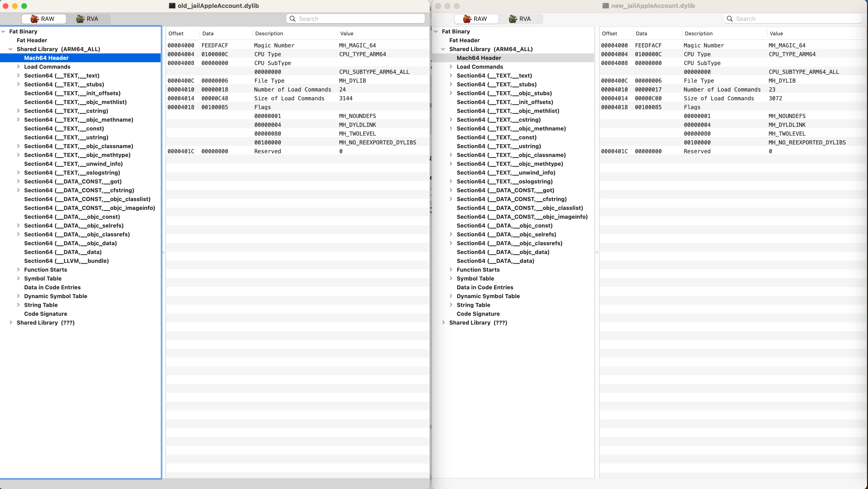Click the document icon beside the old_jailAppleAccount.dylib title
Viewport: 868px width, 489px height.
click(x=172, y=6)
